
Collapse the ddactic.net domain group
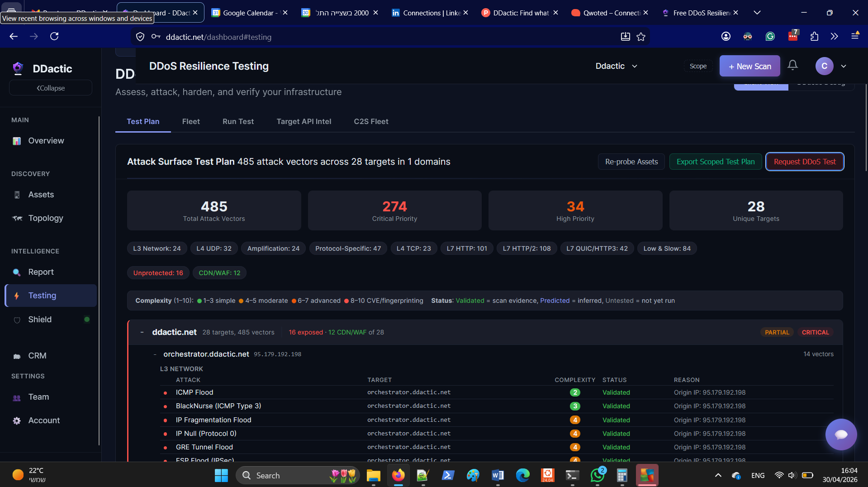point(142,332)
